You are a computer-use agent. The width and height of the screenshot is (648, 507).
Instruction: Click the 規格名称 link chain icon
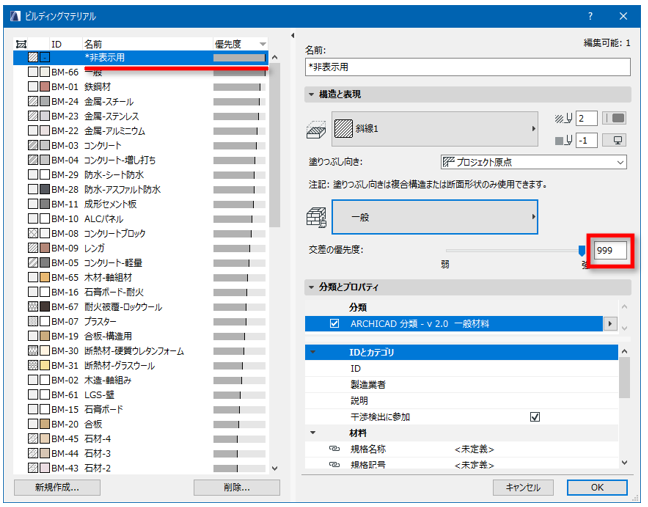click(334, 448)
